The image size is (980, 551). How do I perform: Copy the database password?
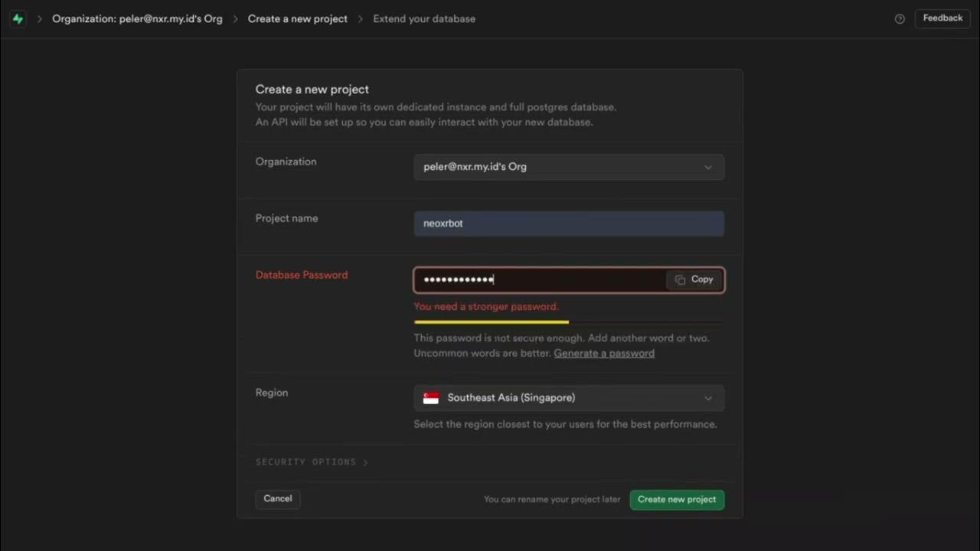point(694,280)
